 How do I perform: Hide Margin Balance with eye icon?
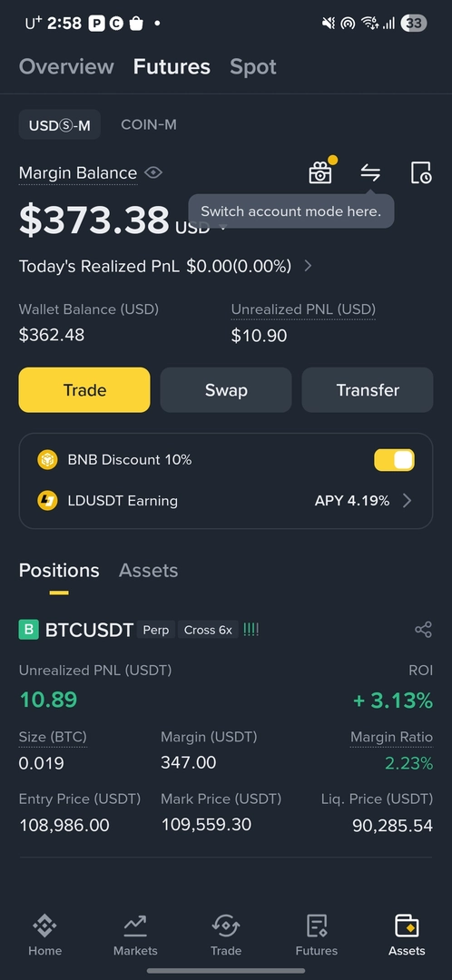click(153, 172)
